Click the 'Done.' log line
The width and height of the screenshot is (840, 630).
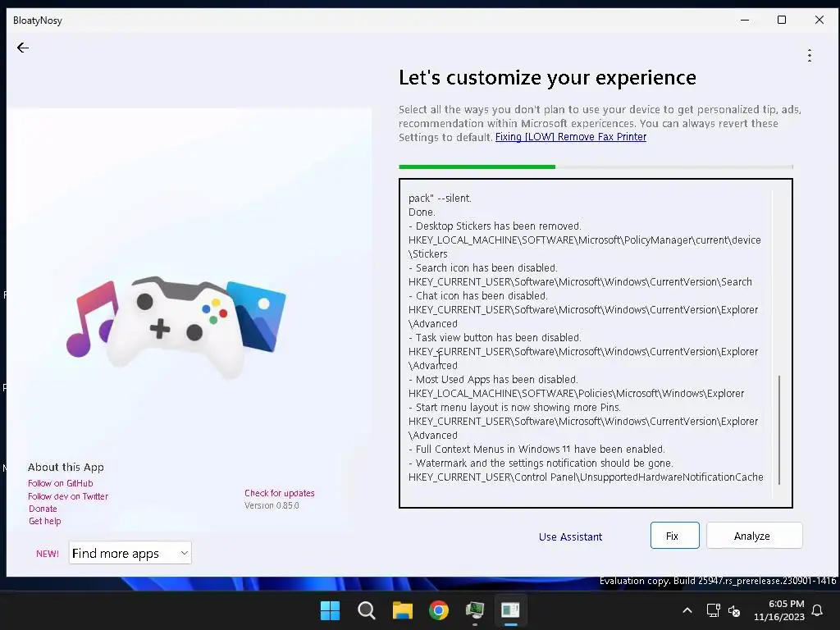pyautogui.click(x=422, y=212)
